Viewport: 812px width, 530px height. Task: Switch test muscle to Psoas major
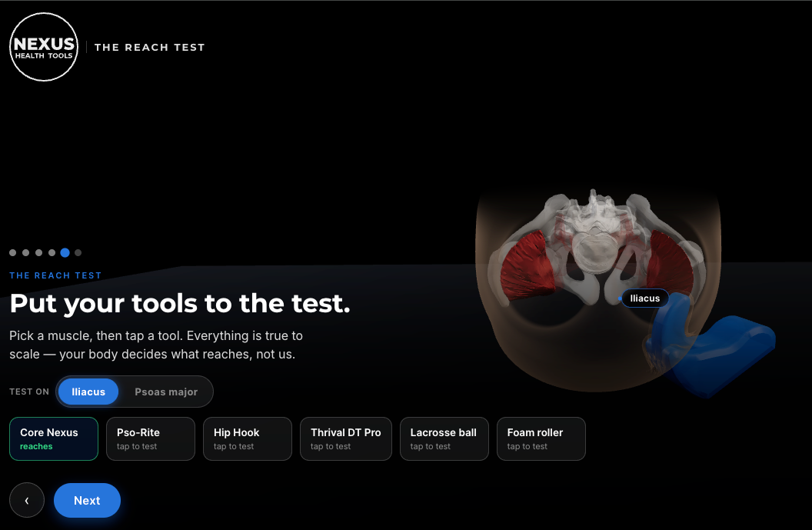tap(166, 392)
